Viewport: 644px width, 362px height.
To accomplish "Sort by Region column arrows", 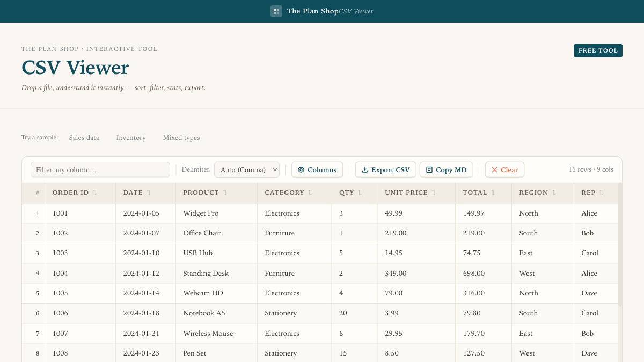I will tap(554, 193).
